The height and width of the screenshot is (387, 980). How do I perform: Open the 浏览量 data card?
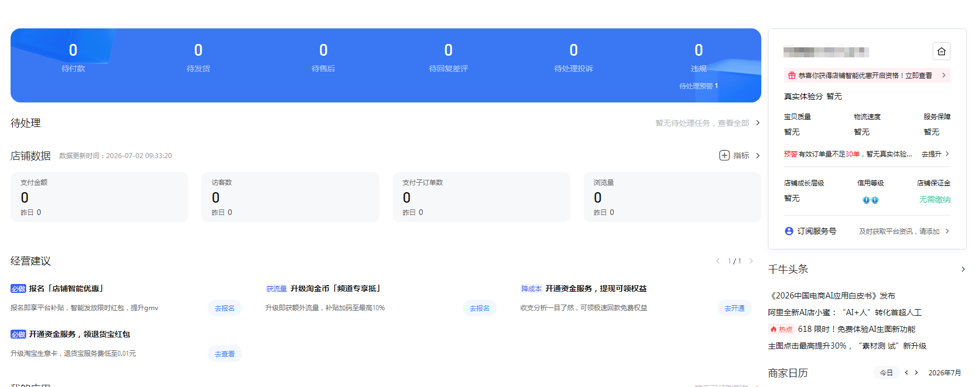[672, 197]
